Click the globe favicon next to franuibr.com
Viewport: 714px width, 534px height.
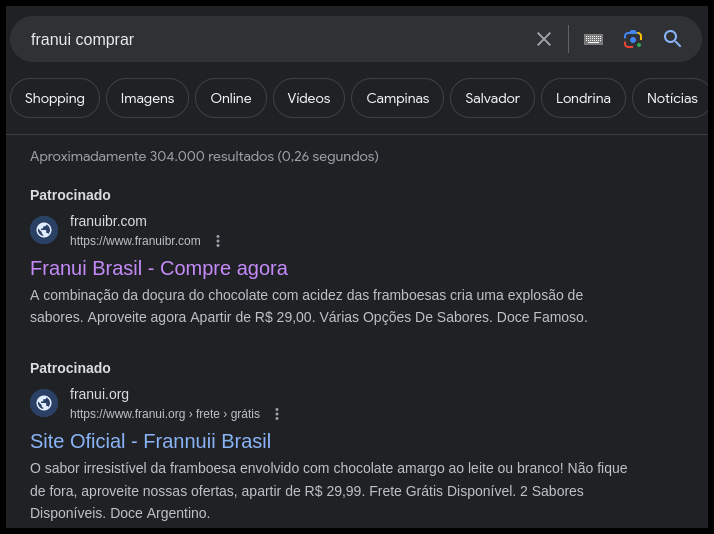tap(44, 230)
